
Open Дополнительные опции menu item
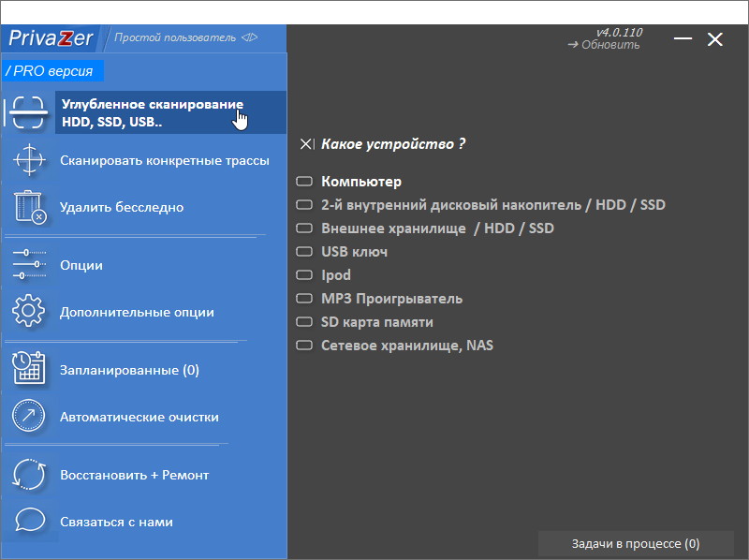click(x=137, y=313)
